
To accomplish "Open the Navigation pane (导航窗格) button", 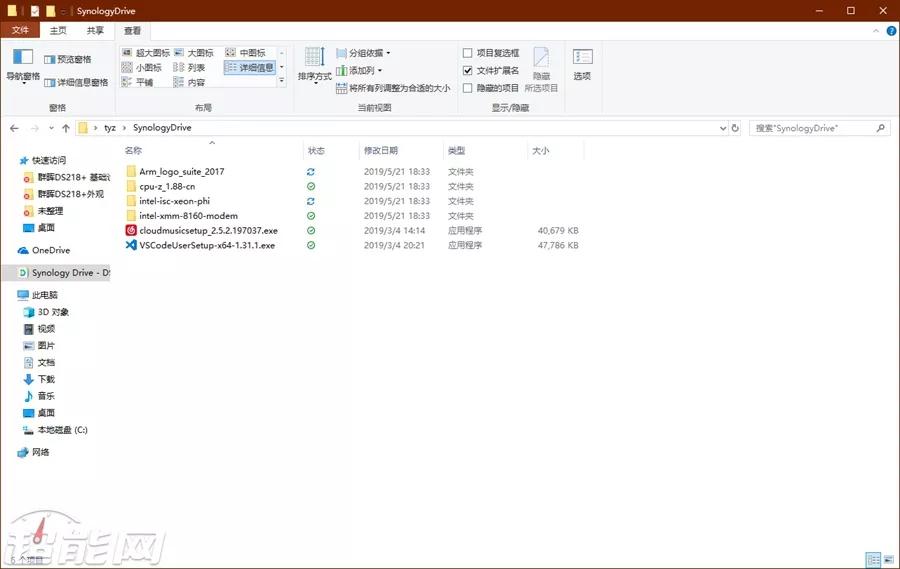I will (x=23, y=66).
